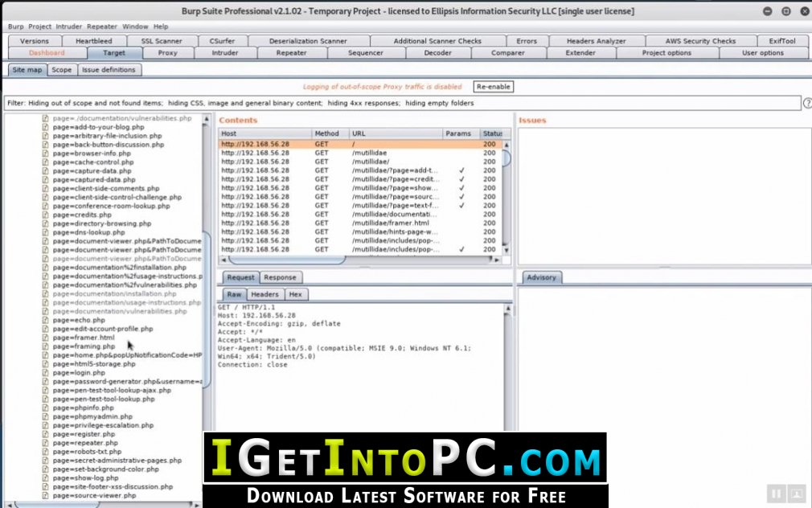The height and width of the screenshot is (508, 812).
Task: Click the filter bar to edit filters
Action: pyautogui.click(x=402, y=103)
